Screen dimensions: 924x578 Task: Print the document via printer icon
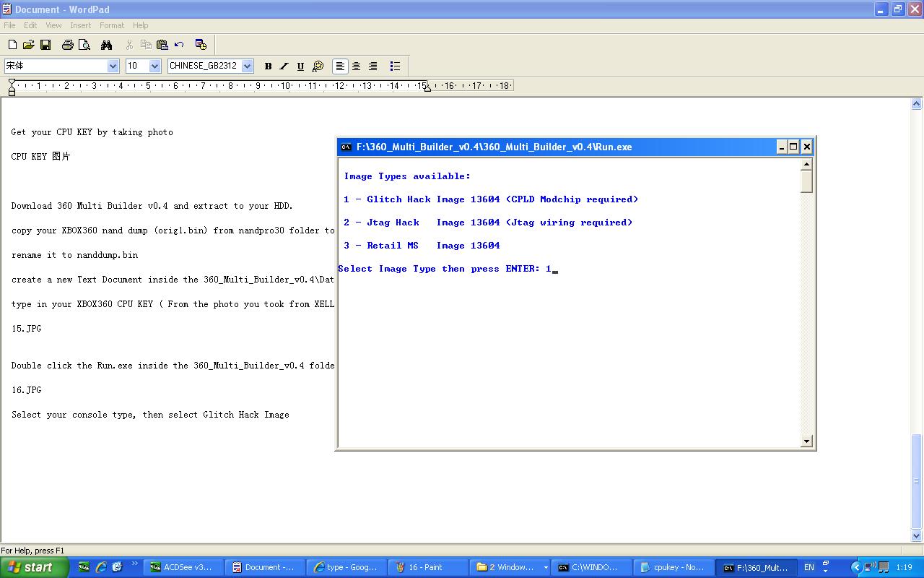coord(68,45)
